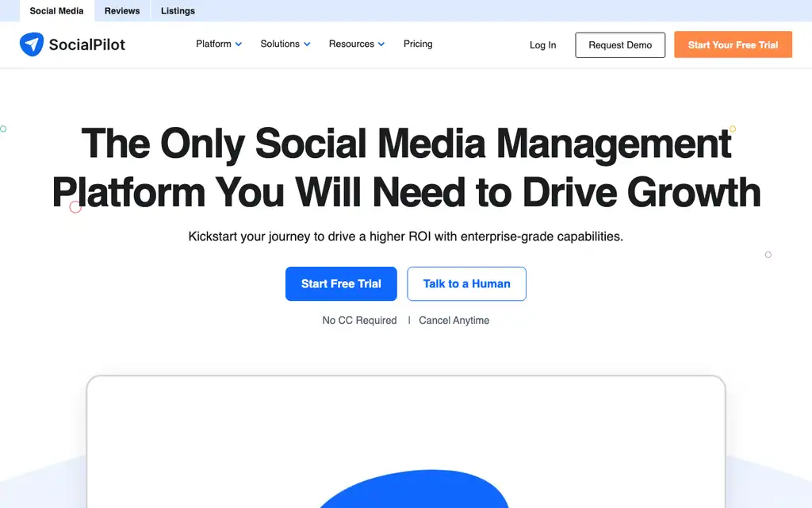Click the chevron next to Solutions
Viewport: 812px width, 508px height.
[307, 44]
